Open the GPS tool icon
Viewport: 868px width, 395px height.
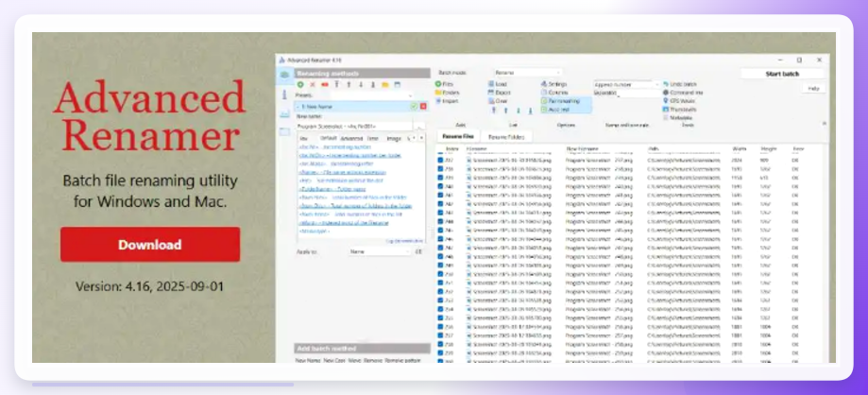(666, 101)
